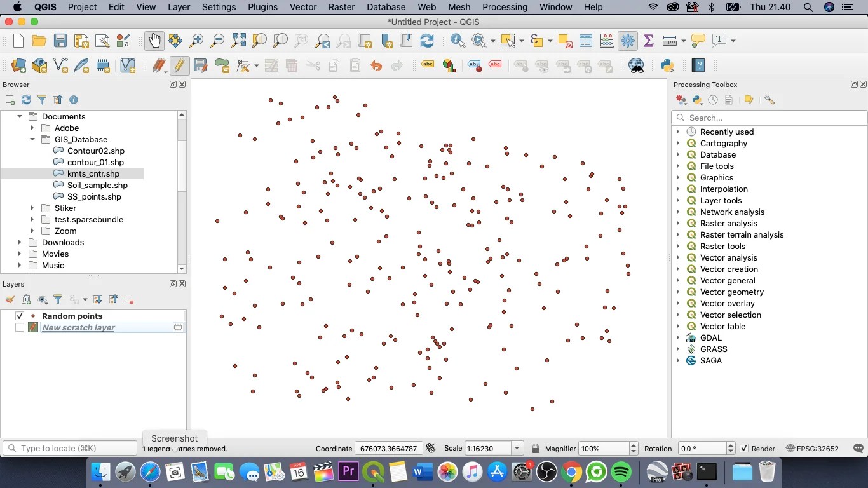Enable the New scratch layer checkbox
868x488 pixels.
[x=20, y=327]
